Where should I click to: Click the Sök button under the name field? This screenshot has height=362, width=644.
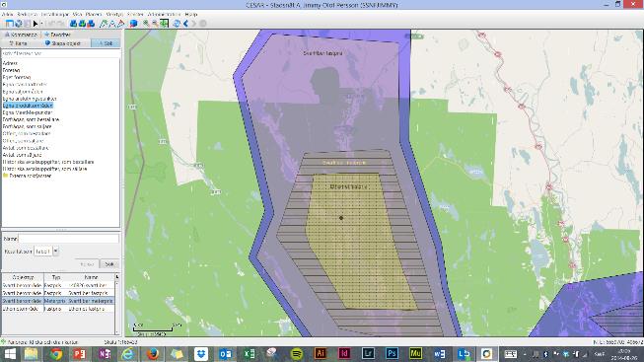pos(109,263)
